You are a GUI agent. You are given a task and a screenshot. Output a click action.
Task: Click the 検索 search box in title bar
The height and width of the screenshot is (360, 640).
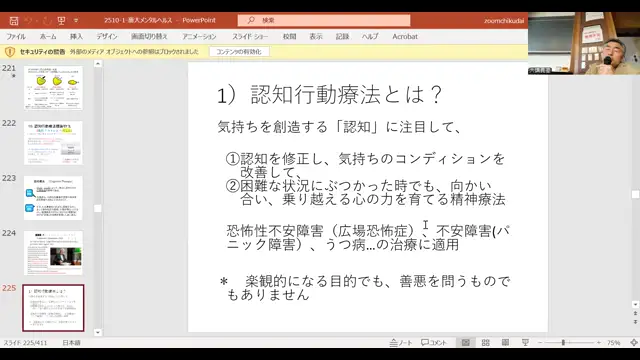click(x=324, y=20)
